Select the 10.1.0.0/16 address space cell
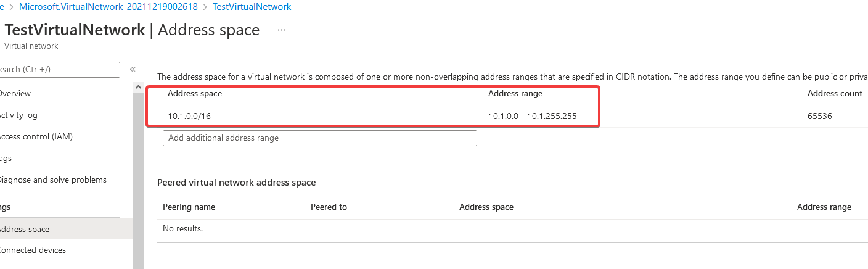Image resolution: width=868 pixels, height=269 pixels. pos(189,116)
